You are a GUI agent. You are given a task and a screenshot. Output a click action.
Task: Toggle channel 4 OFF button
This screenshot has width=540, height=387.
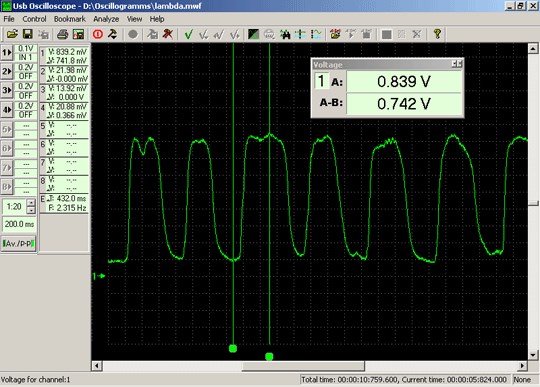[x=25, y=115]
